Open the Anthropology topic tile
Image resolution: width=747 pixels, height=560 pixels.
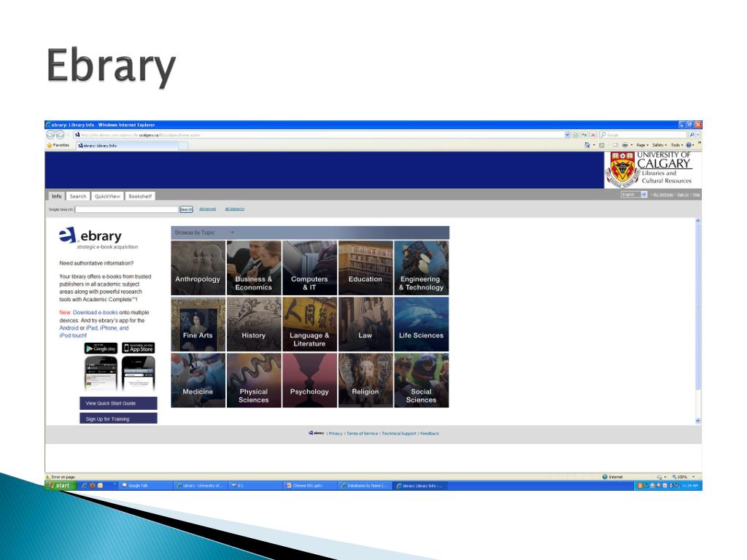click(198, 268)
